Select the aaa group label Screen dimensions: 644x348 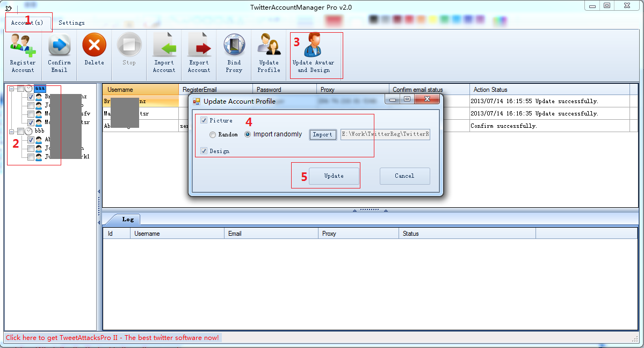40,88
